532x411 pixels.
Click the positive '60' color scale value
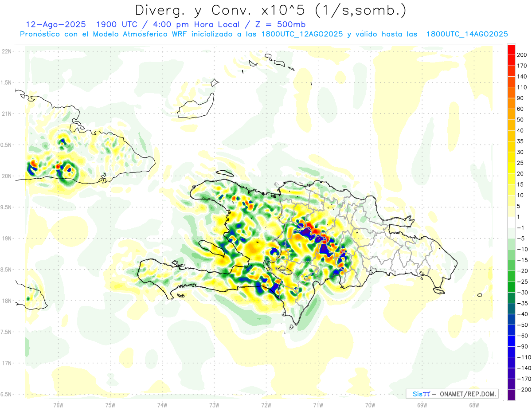tap(520, 109)
